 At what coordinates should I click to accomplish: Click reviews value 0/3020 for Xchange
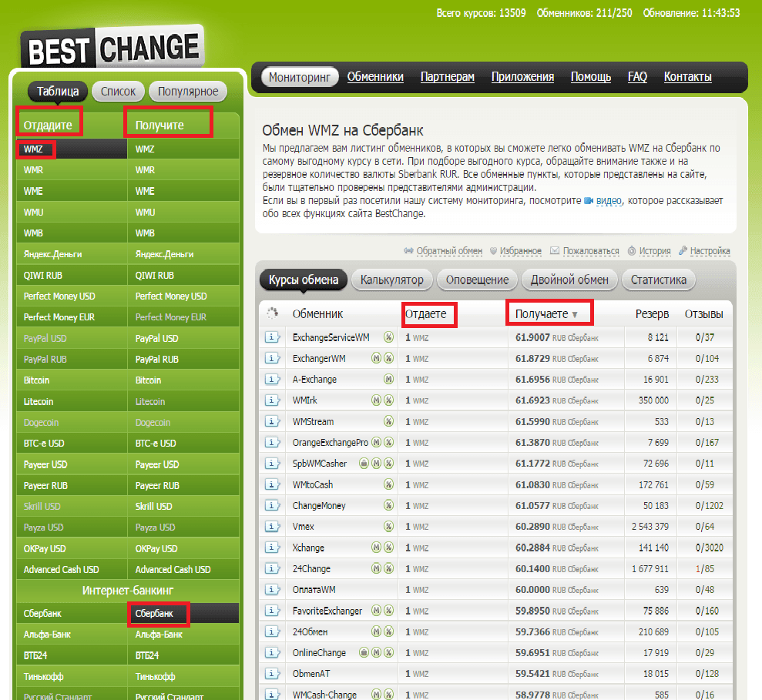tap(709, 548)
